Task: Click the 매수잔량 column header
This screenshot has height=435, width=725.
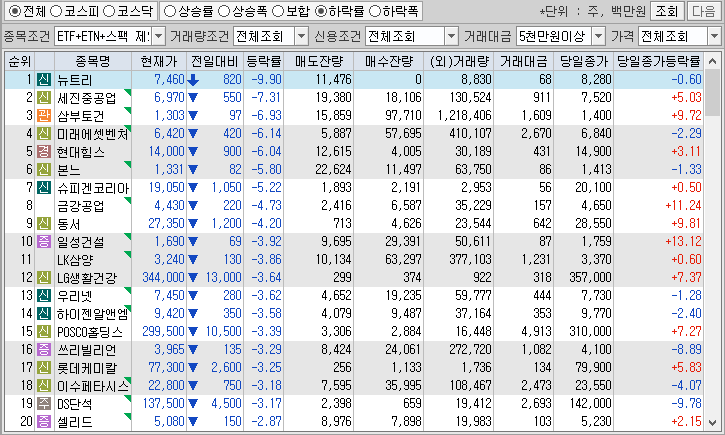Action: coord(389,61)
